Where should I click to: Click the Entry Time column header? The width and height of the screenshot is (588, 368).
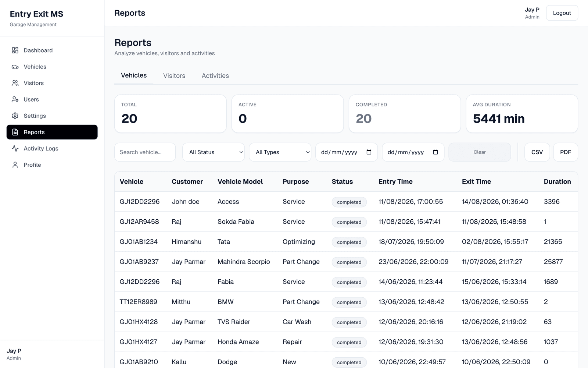tap(395, 181)
